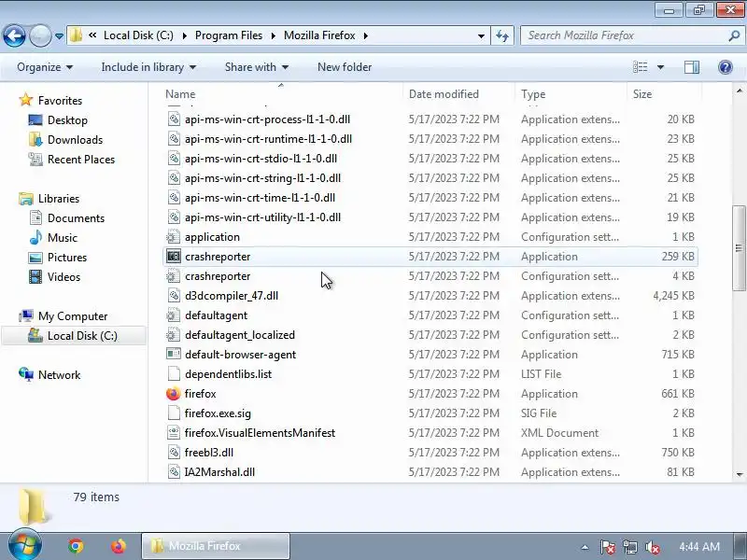
Task: Open the Organize menu
Action: pos(45,67)
